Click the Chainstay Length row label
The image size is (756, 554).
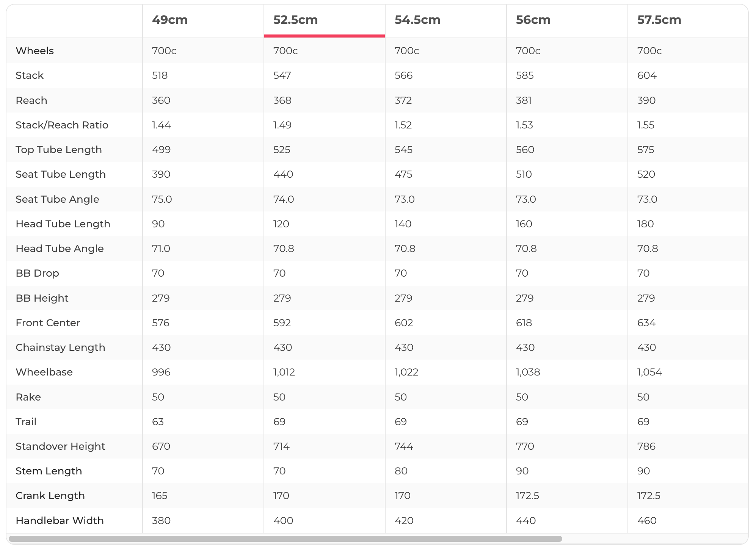[60, 347]
